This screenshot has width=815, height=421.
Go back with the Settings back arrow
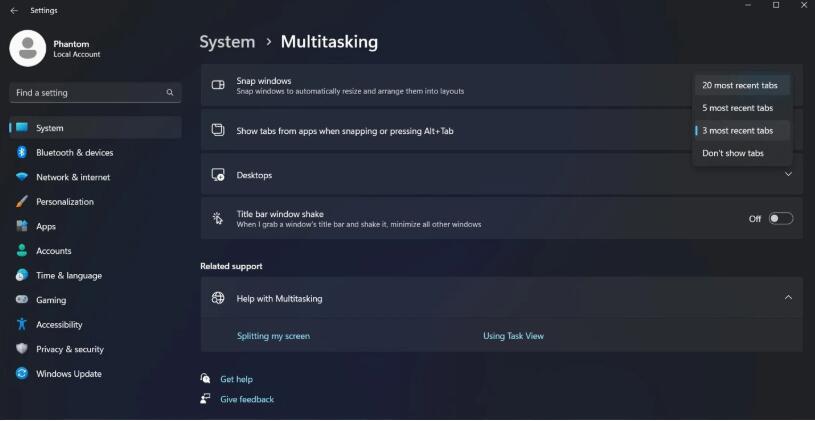14,10
